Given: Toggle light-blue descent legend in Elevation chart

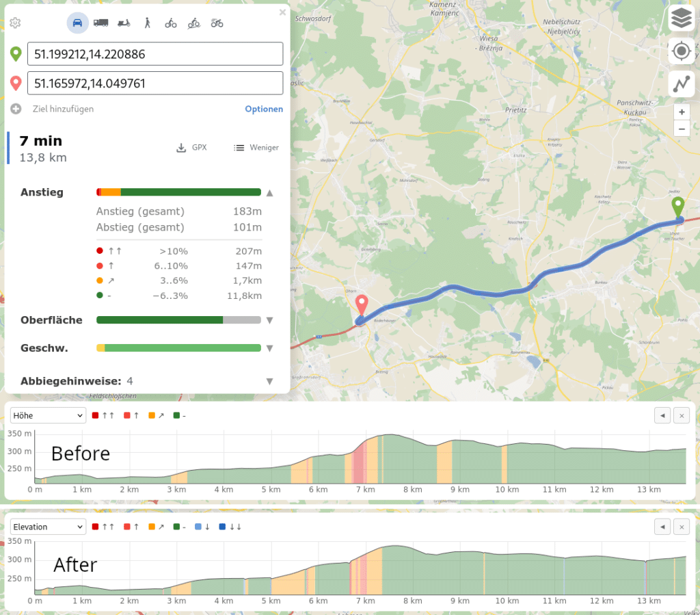Looking at the screenshot, I should [x=202, y=527].
